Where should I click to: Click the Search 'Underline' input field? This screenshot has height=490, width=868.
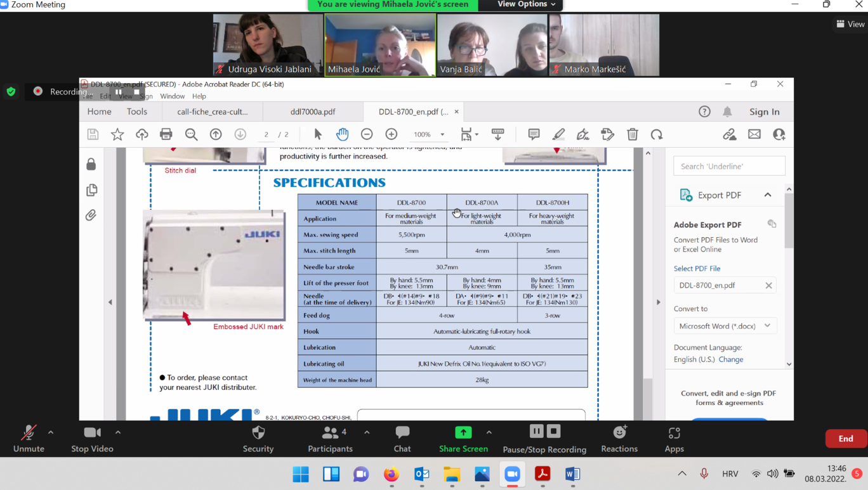point(729,166)
